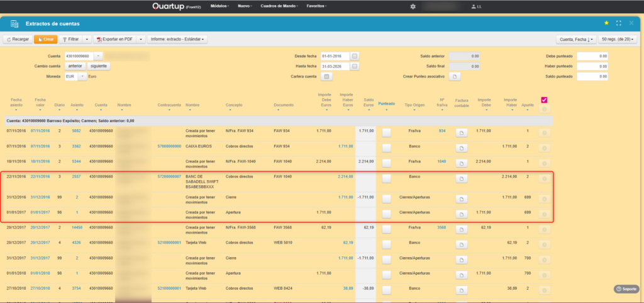Click the siguiente account button
The width and height of the screenshot is (644, 303).
point(99,66)
